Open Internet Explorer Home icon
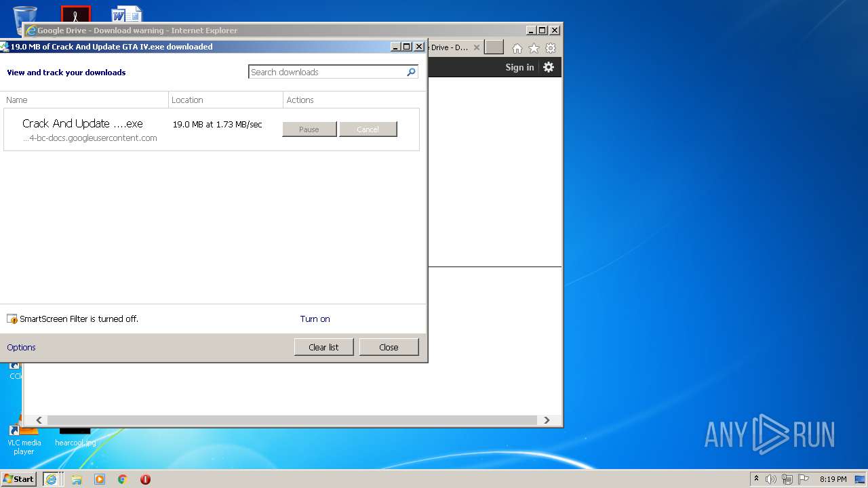This screenshot has width=868, height=488. coord(517,48)
